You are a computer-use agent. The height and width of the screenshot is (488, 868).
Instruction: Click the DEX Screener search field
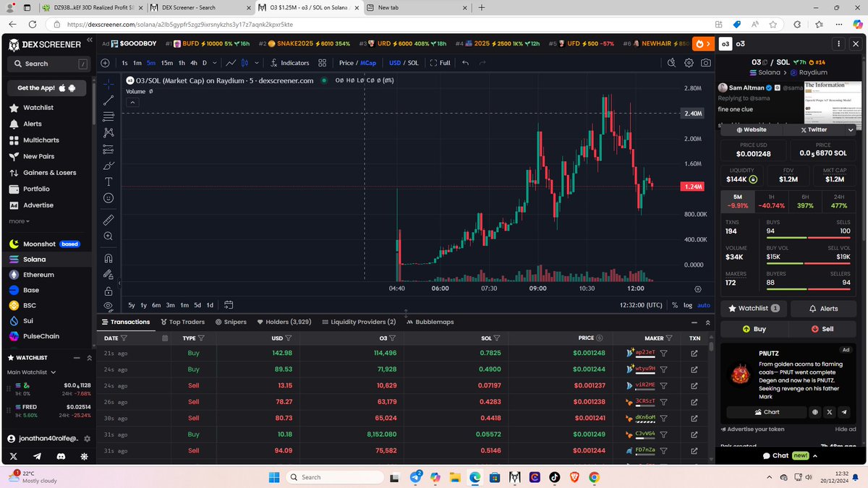coord(48,64)
